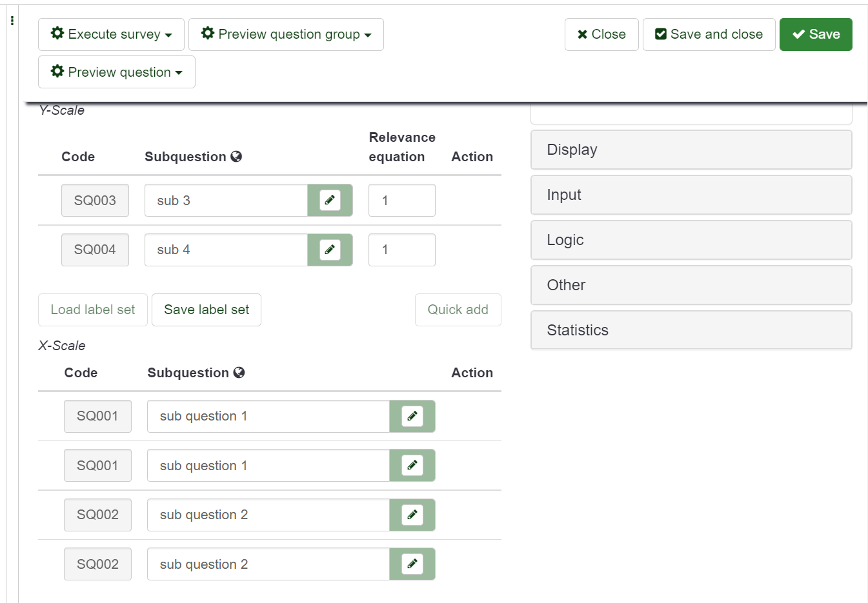Click the sub 4 subquestion text field

(226, 250)
